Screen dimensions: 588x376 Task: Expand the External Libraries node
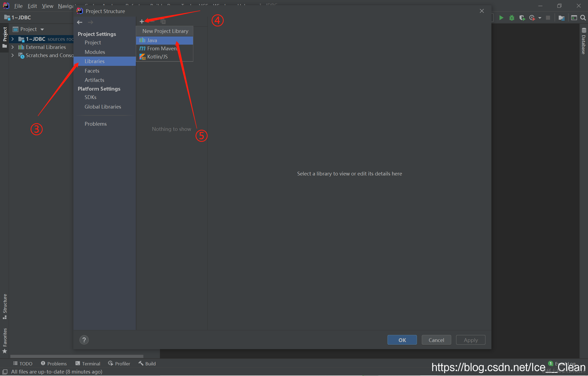pos(13,47)
